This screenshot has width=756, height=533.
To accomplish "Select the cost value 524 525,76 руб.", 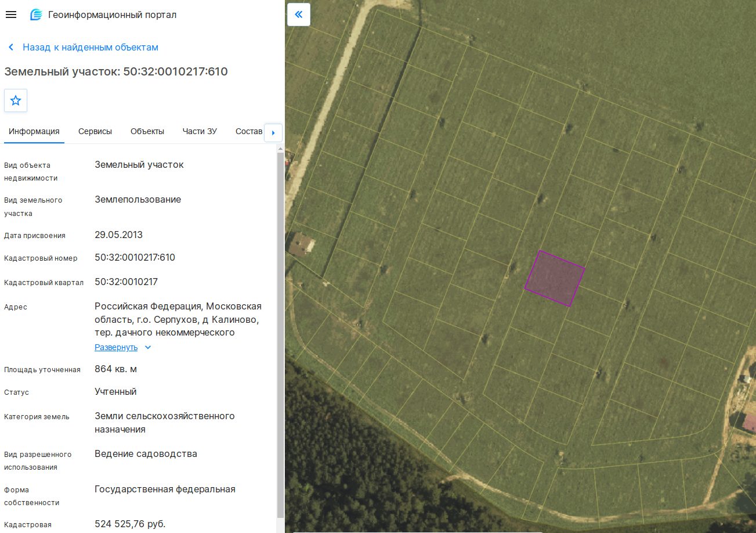I will tap(130, 524).
